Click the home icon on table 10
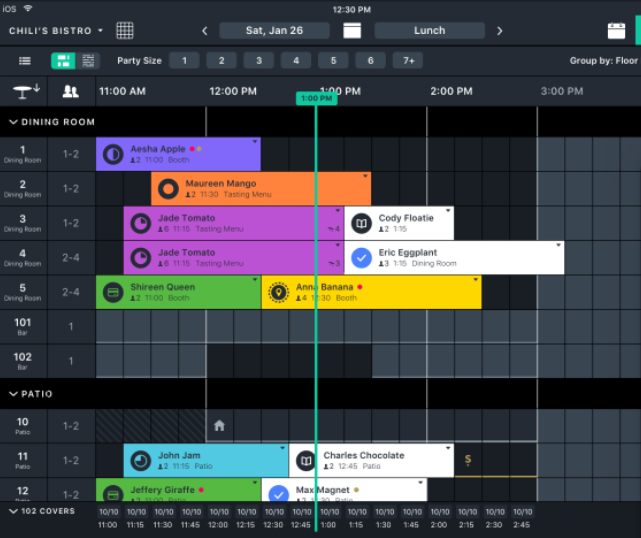 pos(220,426)
